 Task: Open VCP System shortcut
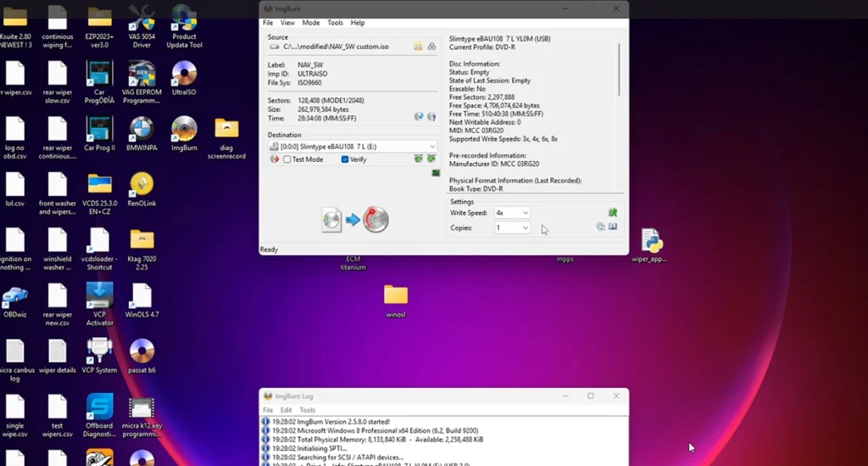point(100,355)
